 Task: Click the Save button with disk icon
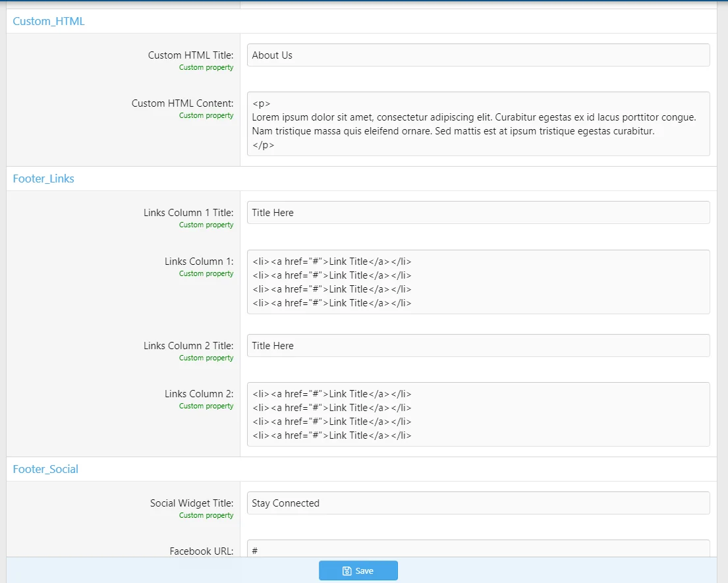[x=358, y=570]
